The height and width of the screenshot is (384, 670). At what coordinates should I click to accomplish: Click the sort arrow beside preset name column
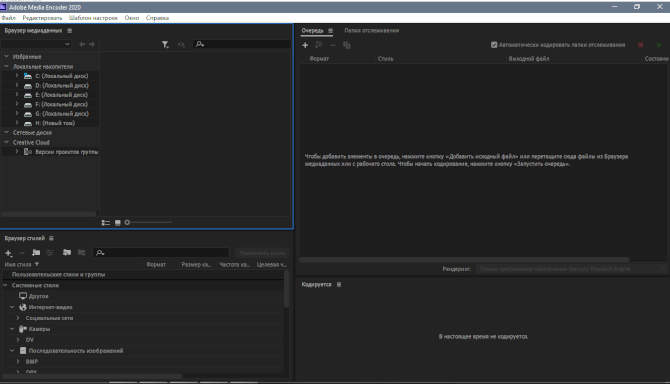pyautogui.click(x=37, y=264)
